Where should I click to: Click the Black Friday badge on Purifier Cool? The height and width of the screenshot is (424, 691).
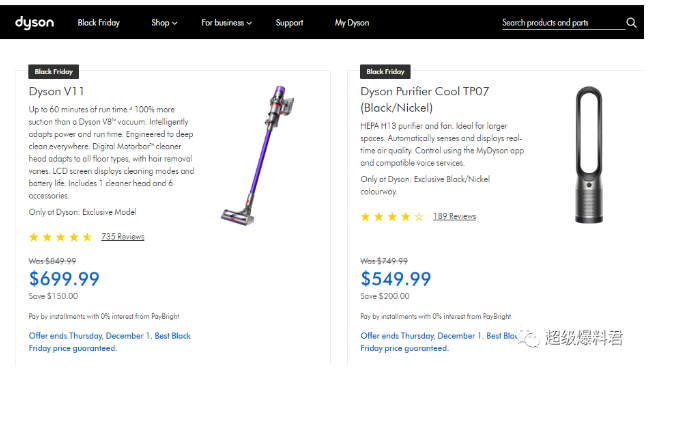click(x=385, y=72)
